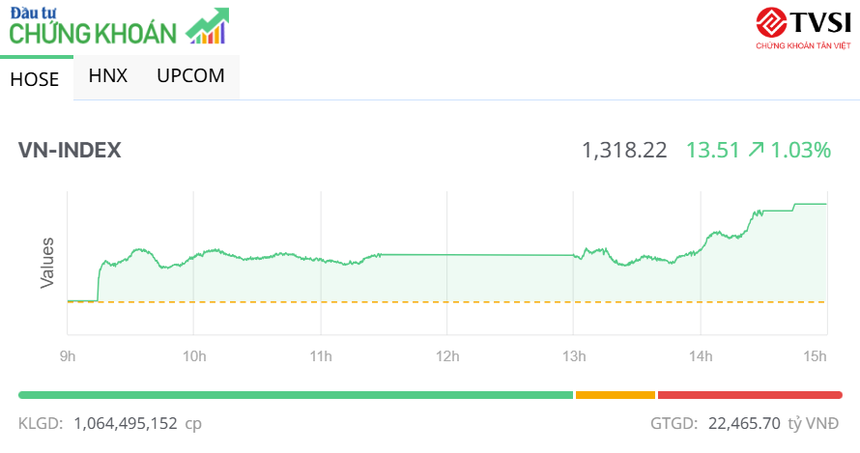860x453 pixels.
Task: Click the 1,318.22 index value
Action: pyautogui.click(x=624, y=150)
